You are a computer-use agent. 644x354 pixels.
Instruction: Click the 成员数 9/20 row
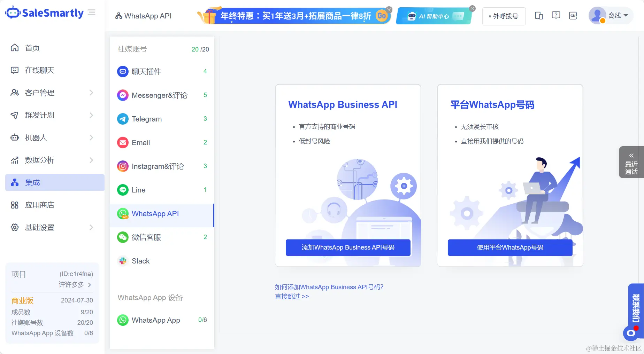(52, 312)
